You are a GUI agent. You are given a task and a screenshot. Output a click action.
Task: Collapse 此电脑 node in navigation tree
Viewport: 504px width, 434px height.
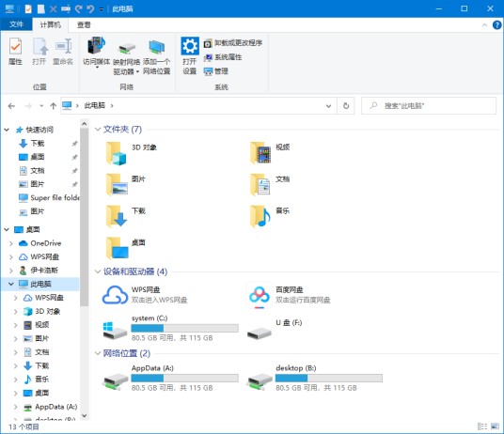pos(11,284)
